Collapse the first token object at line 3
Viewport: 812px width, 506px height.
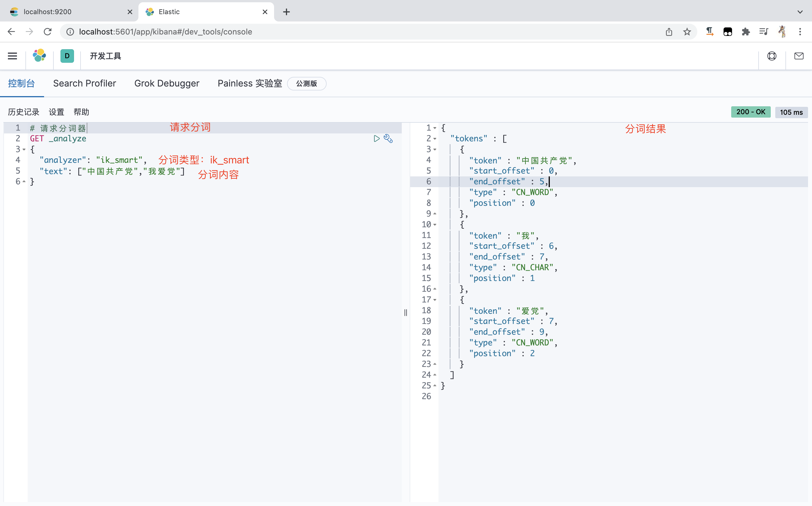click(435, 149)
